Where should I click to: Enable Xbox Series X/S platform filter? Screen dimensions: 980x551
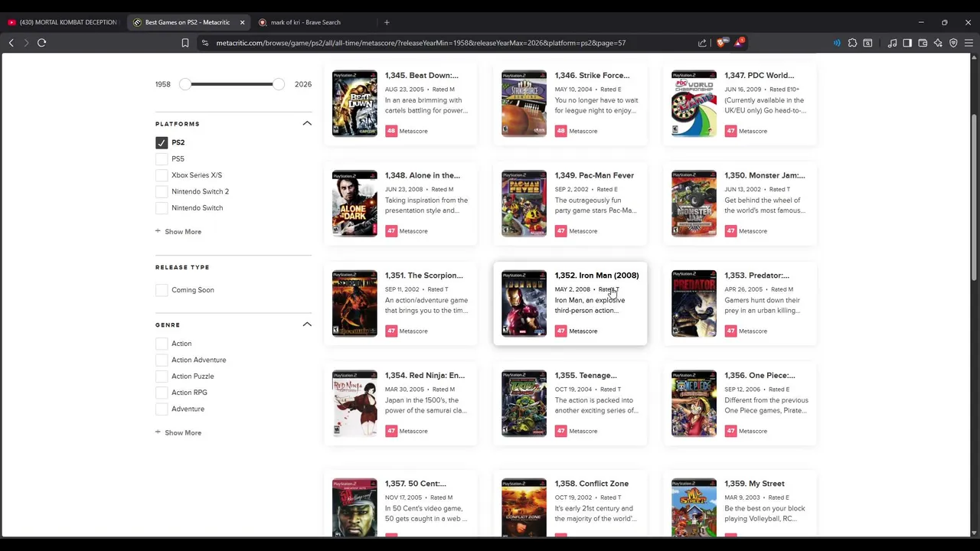pos(162,175)
